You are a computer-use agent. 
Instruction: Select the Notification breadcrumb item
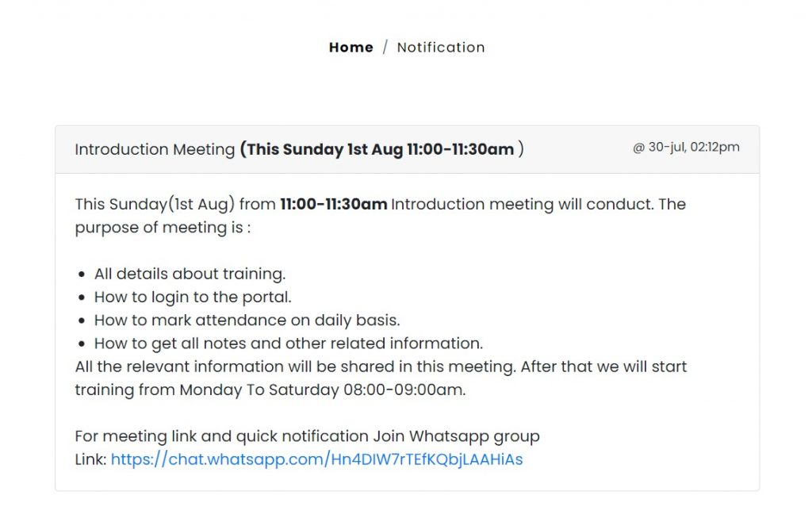[x=441, y=47]
